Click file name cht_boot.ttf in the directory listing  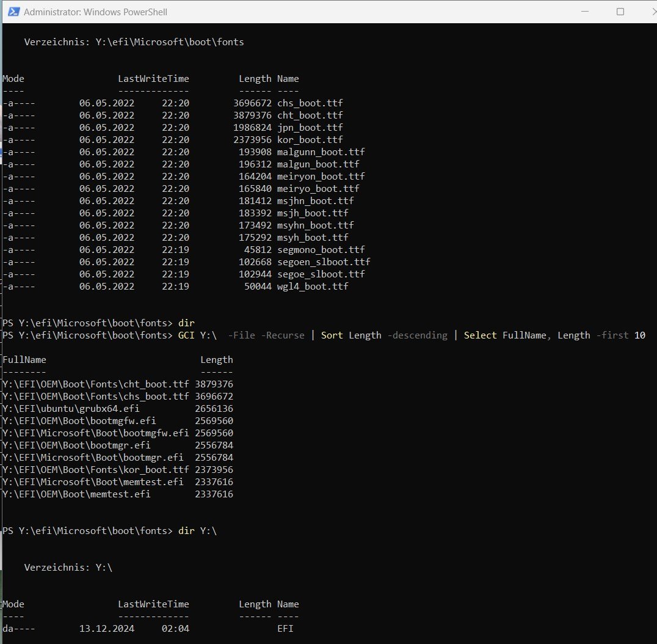click(310, 115)
